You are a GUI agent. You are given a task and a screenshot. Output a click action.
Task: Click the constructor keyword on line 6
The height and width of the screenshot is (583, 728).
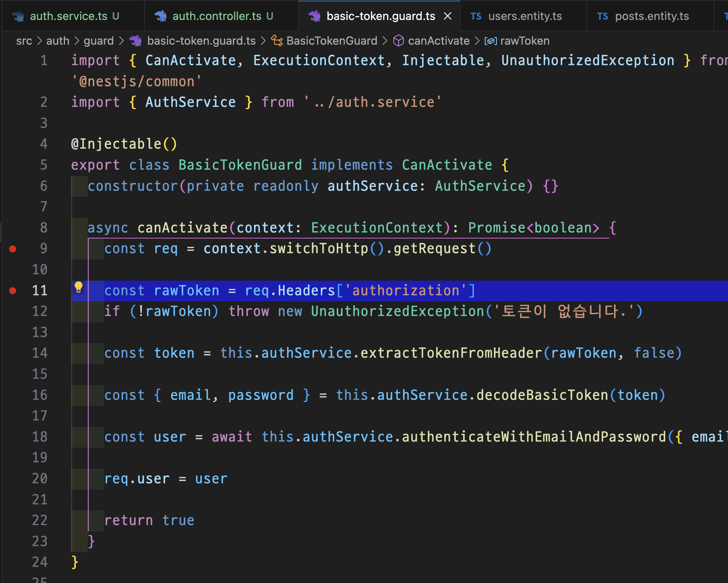pos(133,186)
